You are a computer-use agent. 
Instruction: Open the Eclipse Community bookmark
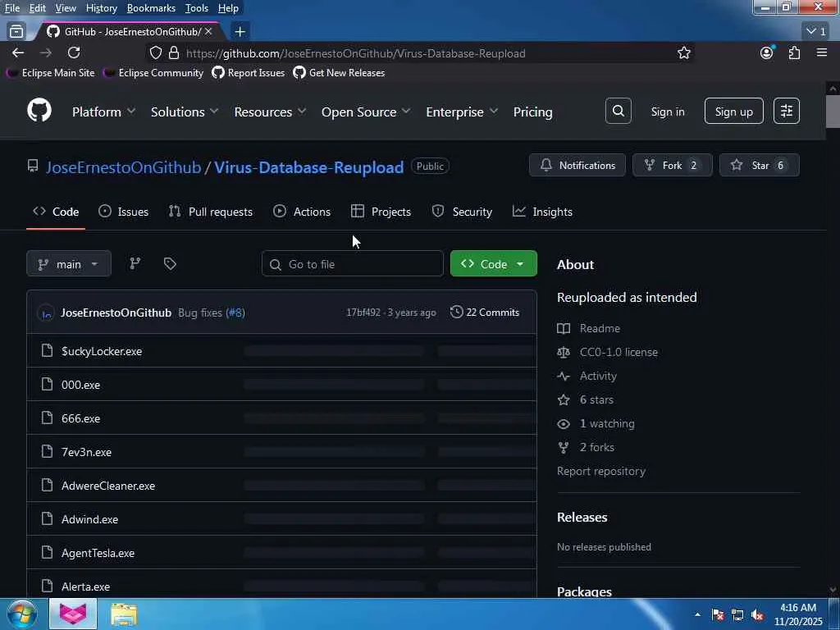[153, 73]
